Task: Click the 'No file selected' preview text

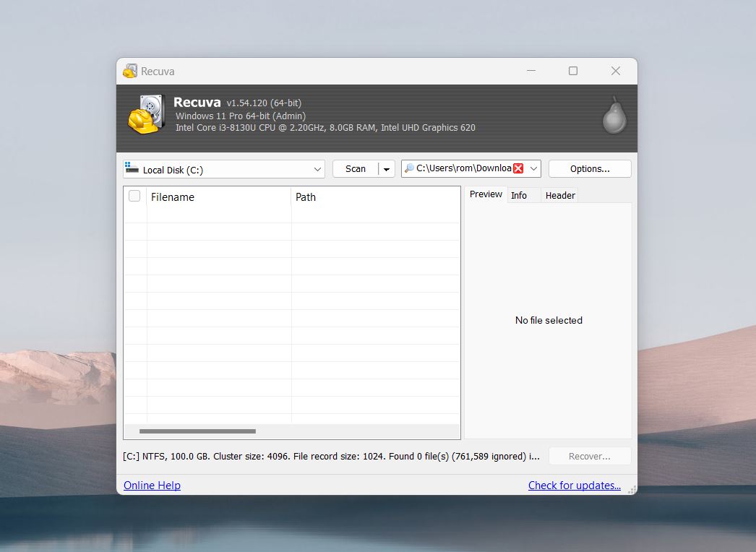Action: pyautogui.click(x=549, y=320)
